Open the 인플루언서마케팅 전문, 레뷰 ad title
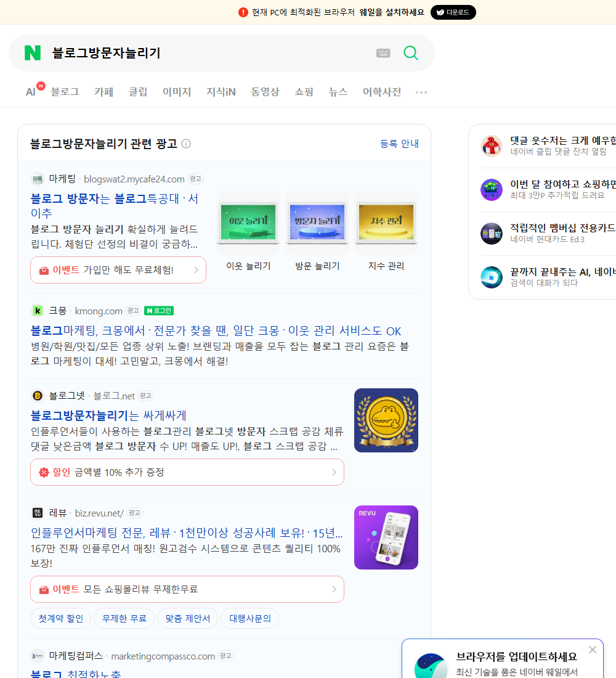 click(186, 533)
